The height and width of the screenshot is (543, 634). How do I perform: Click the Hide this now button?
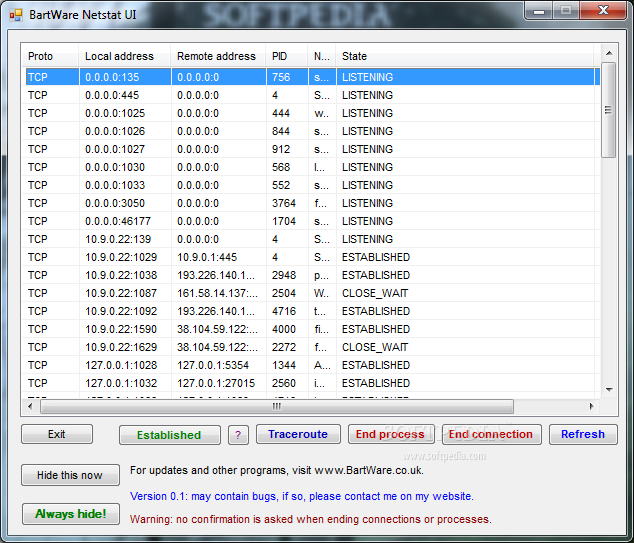coord(70,475)
